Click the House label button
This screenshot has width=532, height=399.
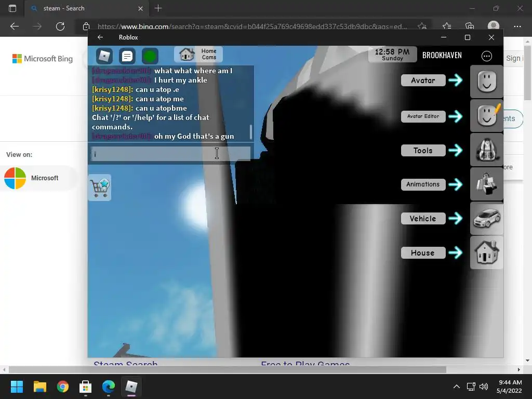[423, 253]
